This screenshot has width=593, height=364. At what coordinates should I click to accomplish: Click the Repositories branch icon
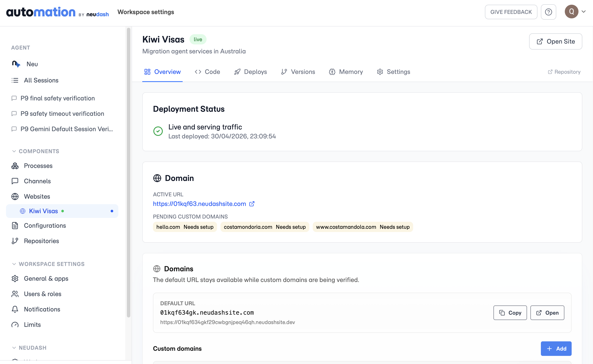point(15,241)
